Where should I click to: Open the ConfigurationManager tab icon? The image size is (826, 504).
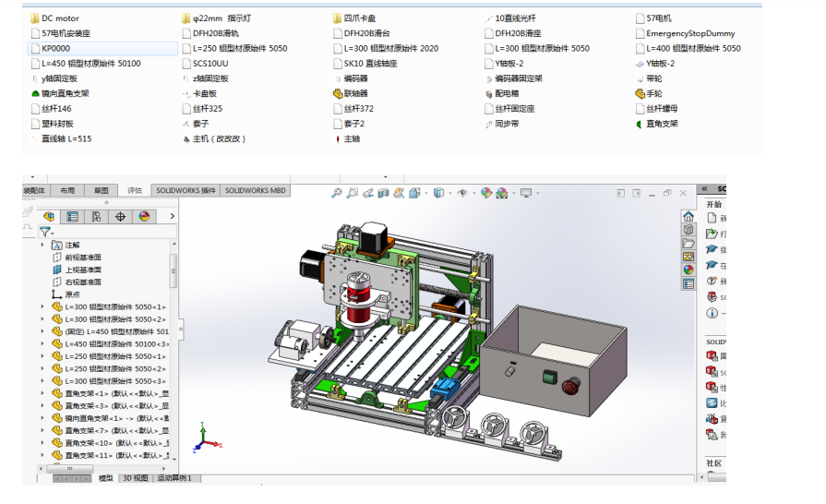[x=96, y=217]
